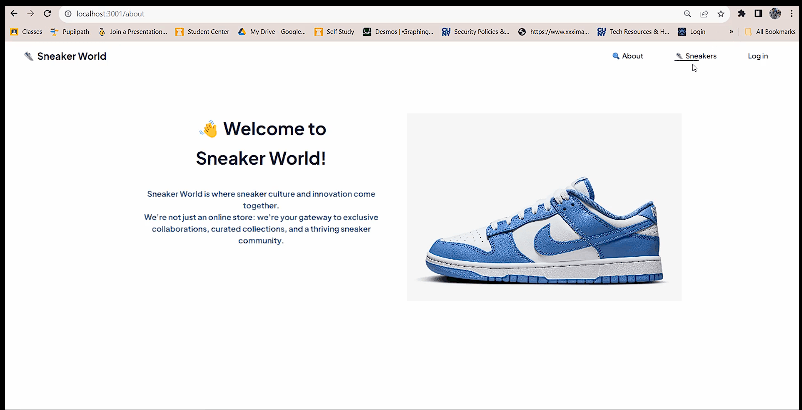Open the Tech Resources & H... bookmark
802x410 pixels.
point(633,32)
